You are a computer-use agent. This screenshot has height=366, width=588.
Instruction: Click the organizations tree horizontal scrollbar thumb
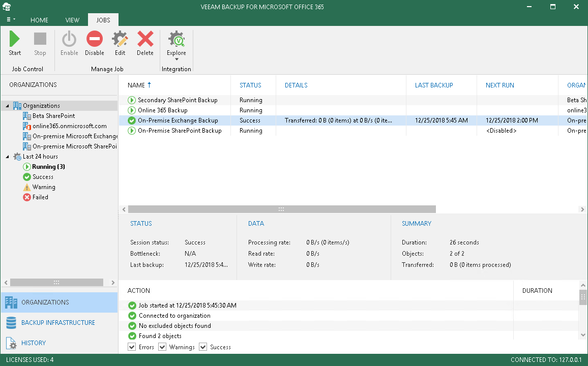(x=56, y=283)
